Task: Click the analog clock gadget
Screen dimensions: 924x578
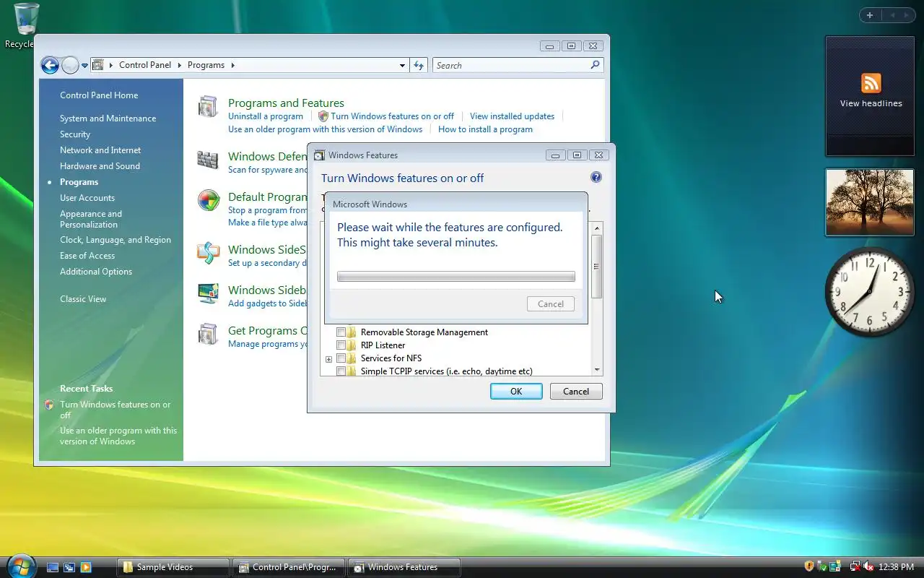Action: 870,292
